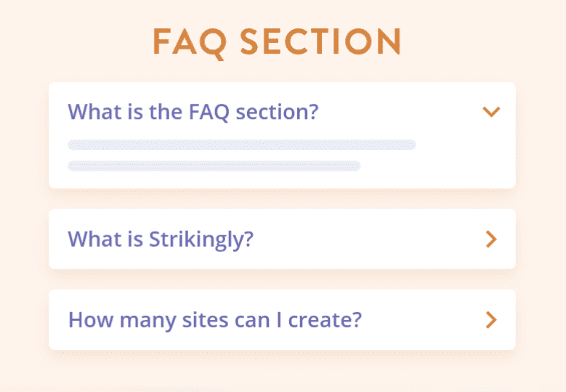Click the "What is the FAQ section?" question
This screenshot has height=392, width=566.
click(x=193, y=113)
